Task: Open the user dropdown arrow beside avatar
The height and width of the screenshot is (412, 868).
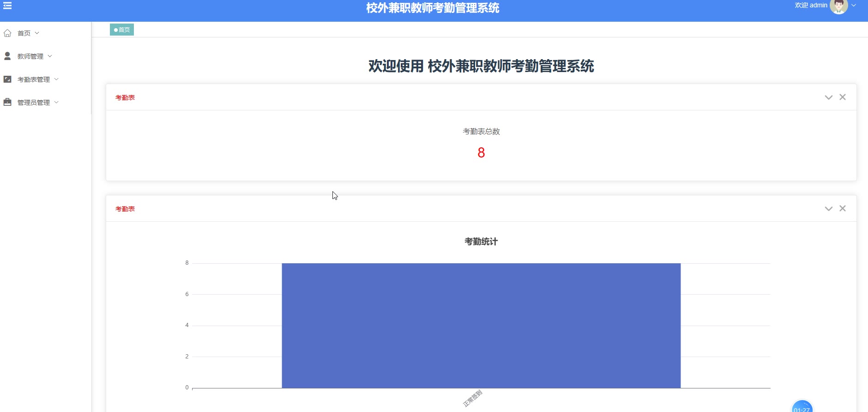Action: pos(854,6)
